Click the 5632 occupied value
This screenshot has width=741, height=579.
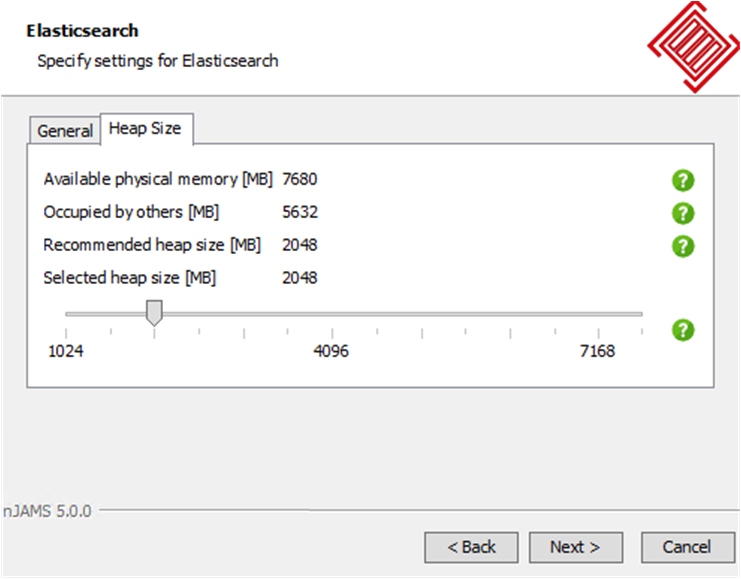pos(300,212)
